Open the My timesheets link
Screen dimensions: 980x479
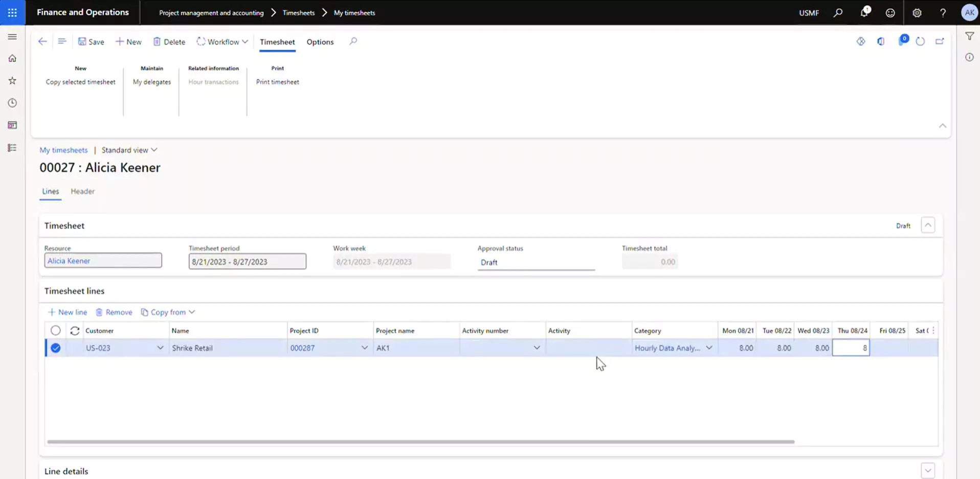pyautogui.click(x=63, y=150)
